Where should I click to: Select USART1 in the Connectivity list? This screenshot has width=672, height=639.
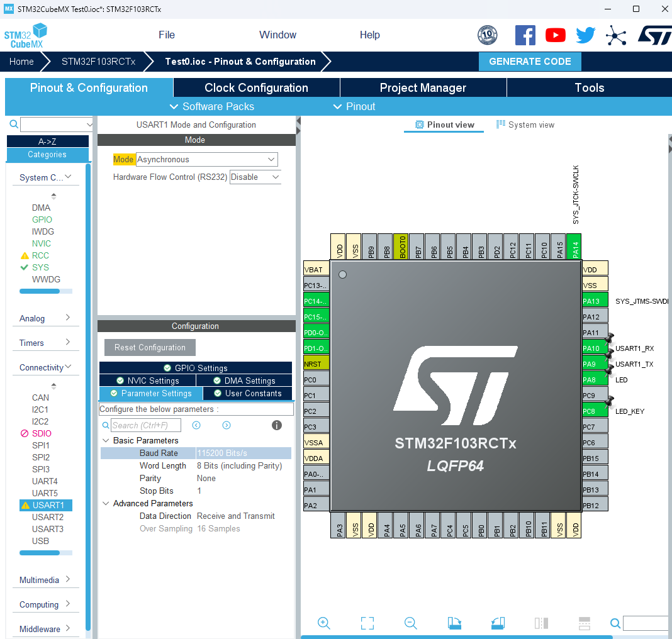(46, 505)
